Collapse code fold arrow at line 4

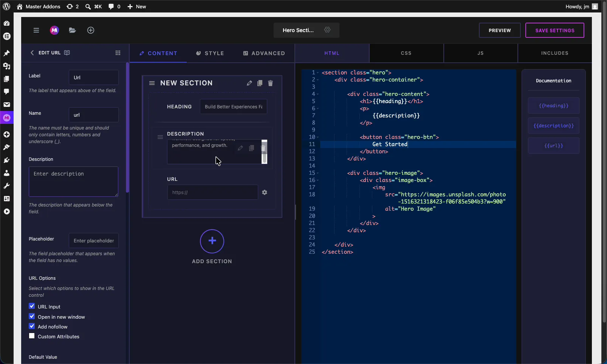pyautogui.click(x=318, y=94)
